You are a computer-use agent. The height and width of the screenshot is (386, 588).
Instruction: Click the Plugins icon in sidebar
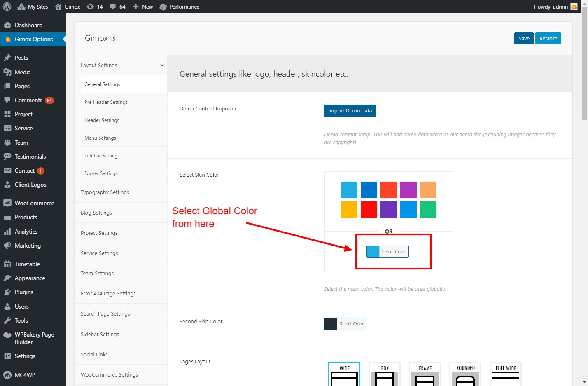pos(7,292)
